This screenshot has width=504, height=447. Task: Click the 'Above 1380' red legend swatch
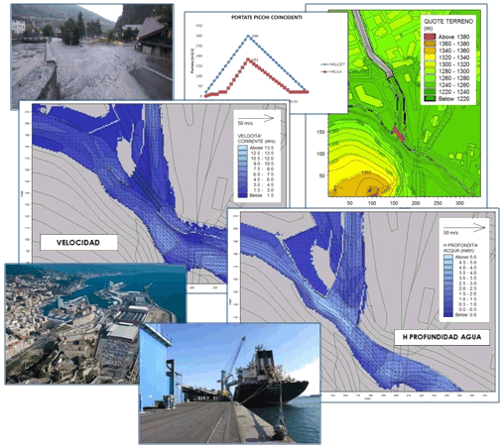[x=430, y=37]
